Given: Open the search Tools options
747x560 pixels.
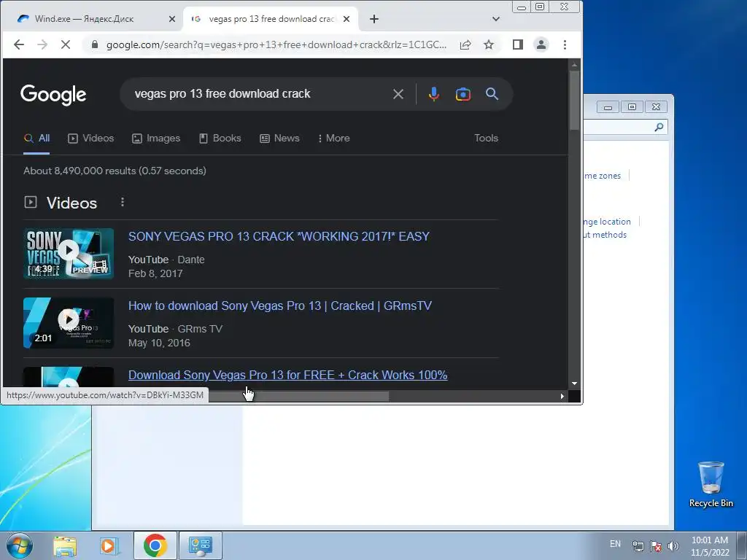Looking at the screenshot, I should click(486, 138).
